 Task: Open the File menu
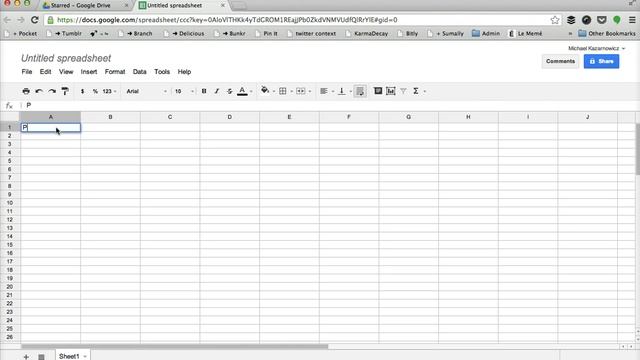(27, 72)
